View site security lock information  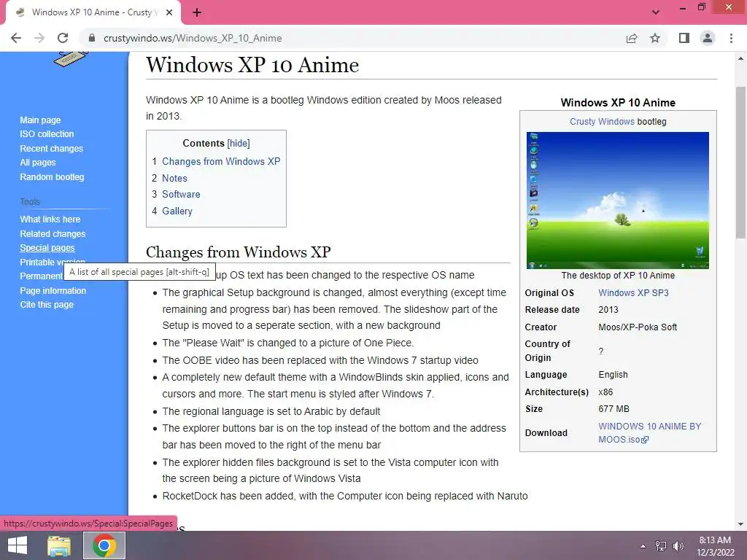92,38
